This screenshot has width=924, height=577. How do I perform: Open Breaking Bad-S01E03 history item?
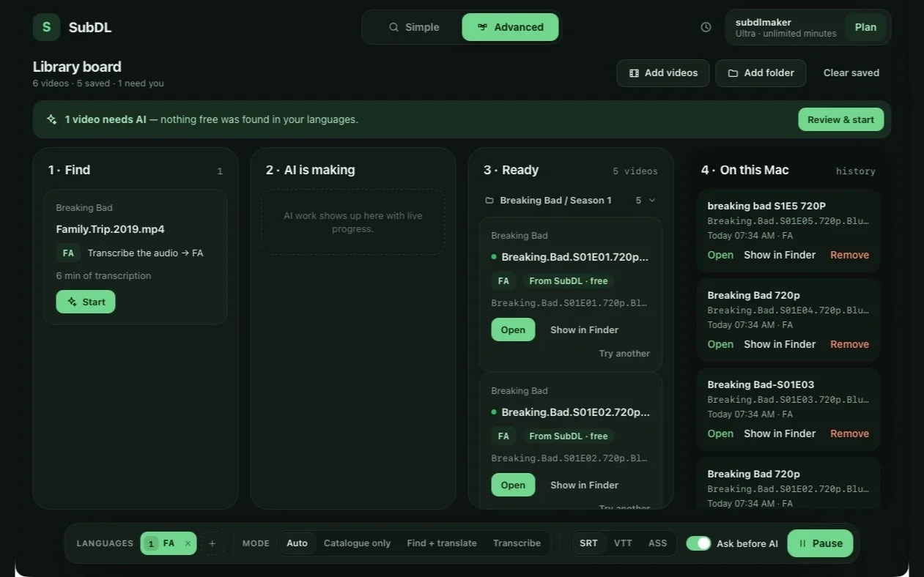pos(720,433)
